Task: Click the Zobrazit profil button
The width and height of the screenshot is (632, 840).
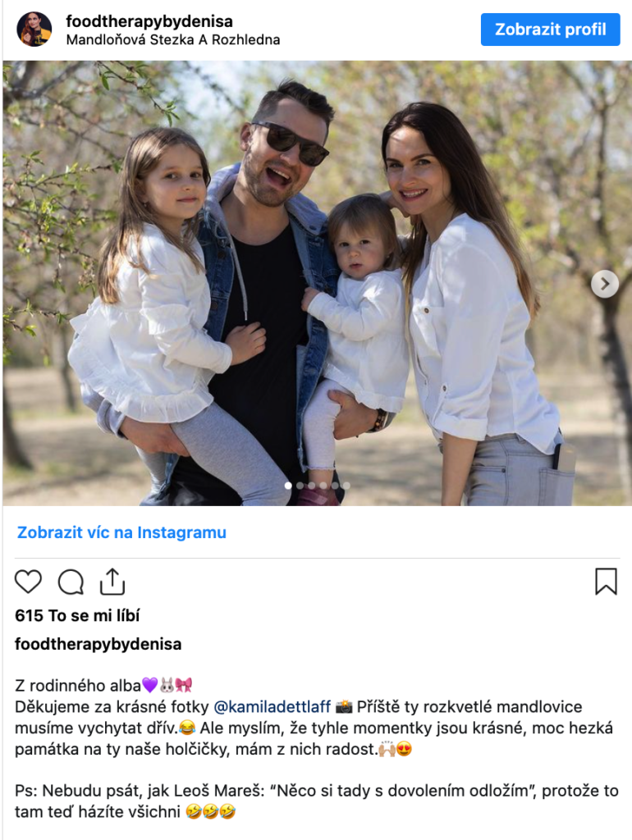Action: click(550, 30)
